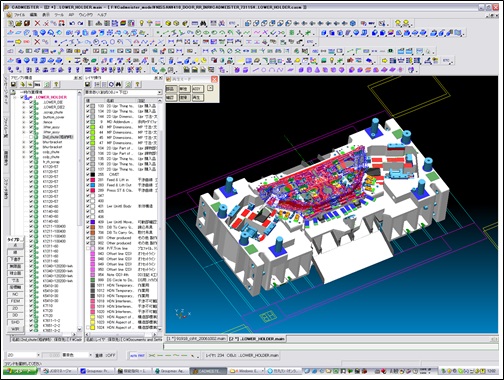Uncheck the LOWER_DIE assembly item checkbox
504x380 pixels.
click(x=31, y=102)
